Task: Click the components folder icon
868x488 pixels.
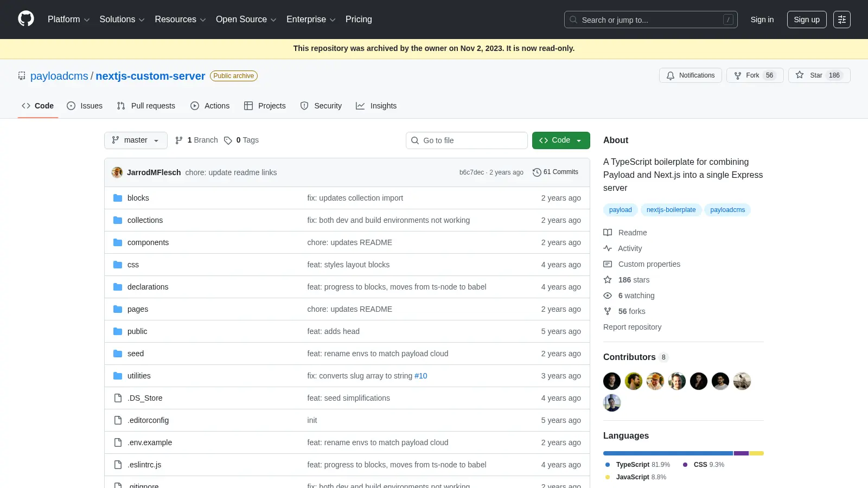Action: [x=118, y=242]
